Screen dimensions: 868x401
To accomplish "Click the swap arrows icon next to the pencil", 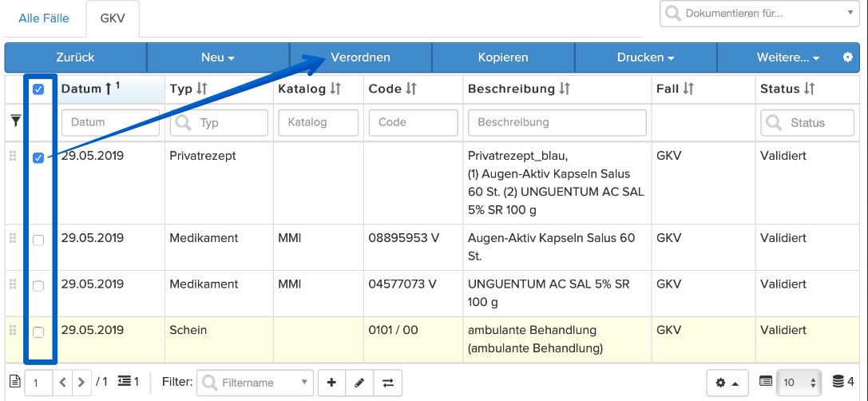I will pos(388,382).
